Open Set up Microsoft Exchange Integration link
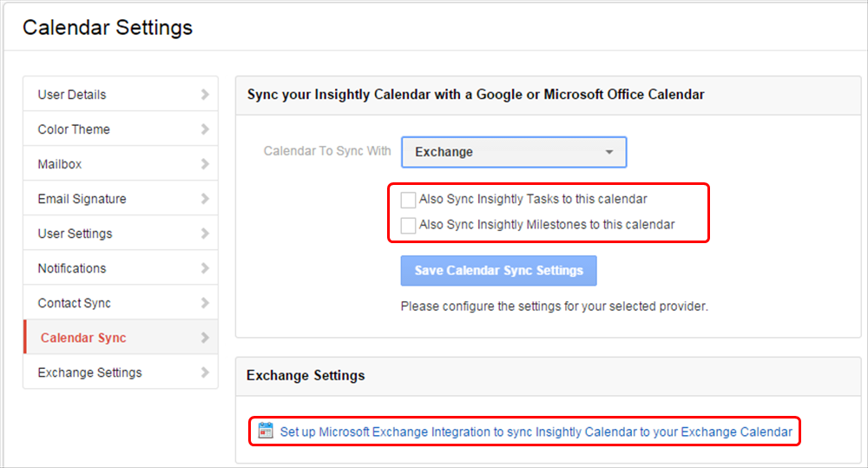This screenshot has height=468, width=868. coord(536,432)
